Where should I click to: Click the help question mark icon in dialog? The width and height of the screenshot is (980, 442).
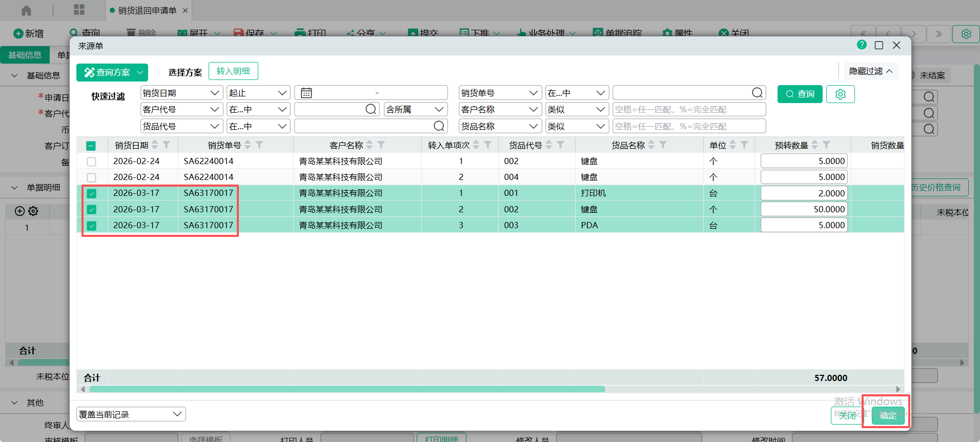(x=862, y=45)
